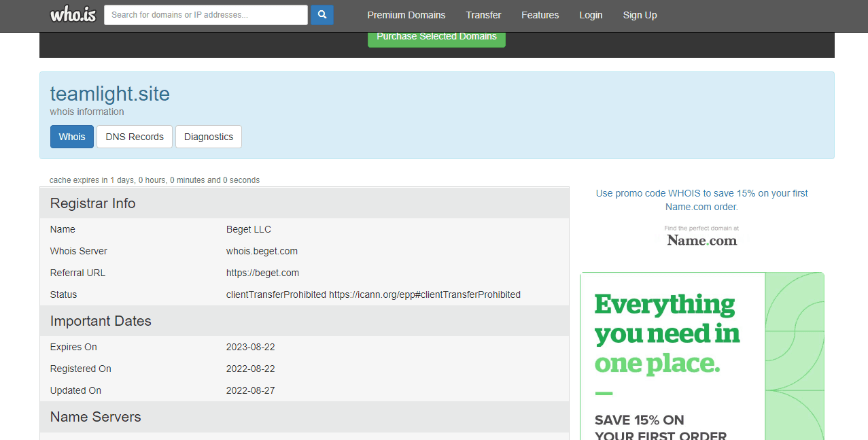Open the Diagnostics tab
Viewport: 868px width, 440px height.
click(209, 137)
